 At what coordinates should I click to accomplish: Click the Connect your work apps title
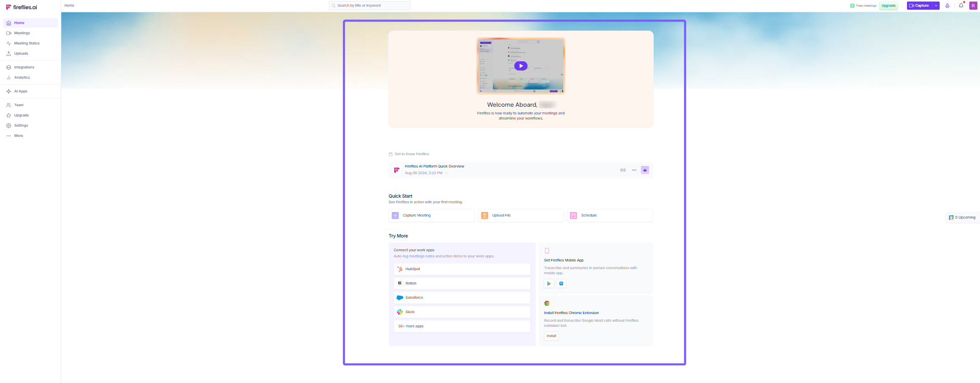click(414, 250)
